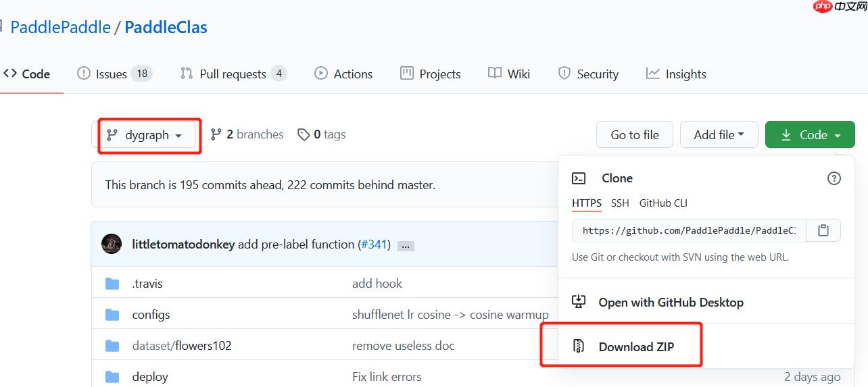Switch to the Issues tab
Image resolution: width=868 pixels, height=387 pixels.
[x=114, y=74]
